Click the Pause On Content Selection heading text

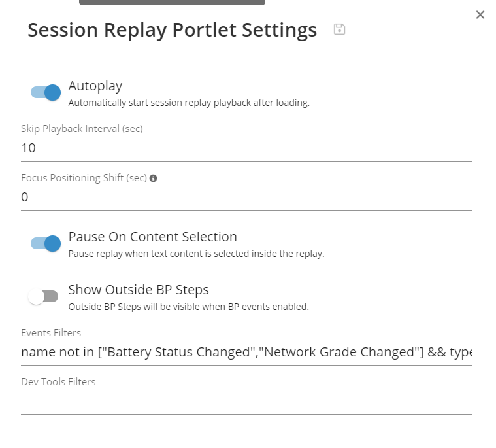click(152, 237)
